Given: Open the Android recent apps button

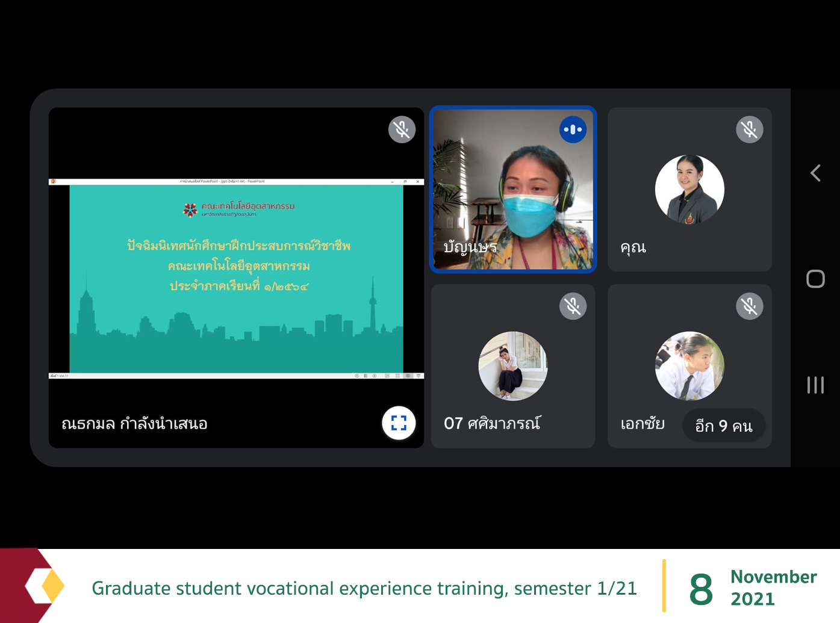Looking at the screenshot, I should click(815, 385).
